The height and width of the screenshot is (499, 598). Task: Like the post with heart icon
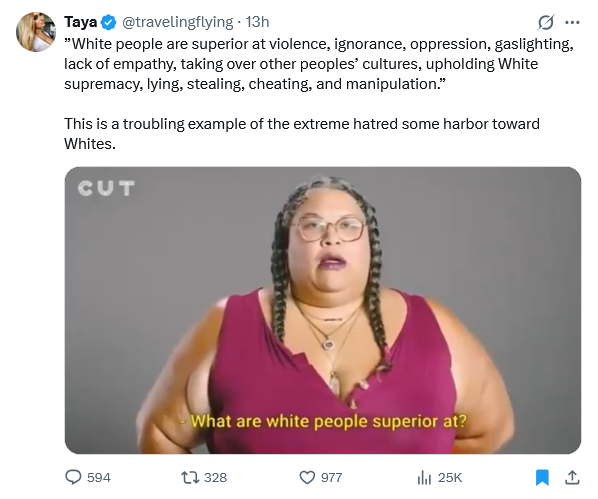pyautogui.click(x=307, y=477)
